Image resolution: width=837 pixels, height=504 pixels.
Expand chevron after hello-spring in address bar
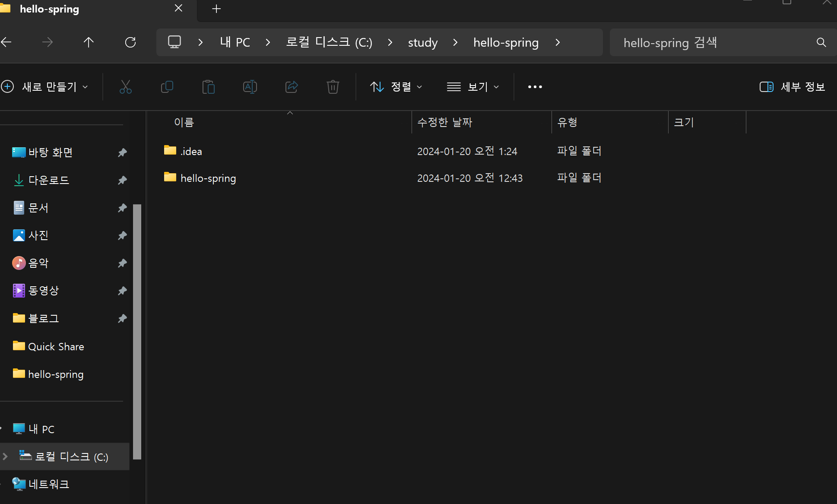[x=558, y=42]
